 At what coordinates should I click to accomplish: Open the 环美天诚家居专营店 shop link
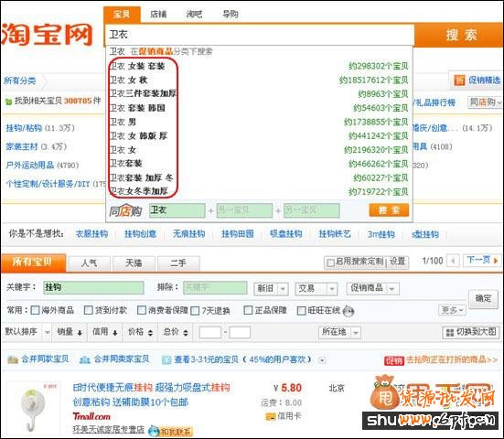click(108, 430)
